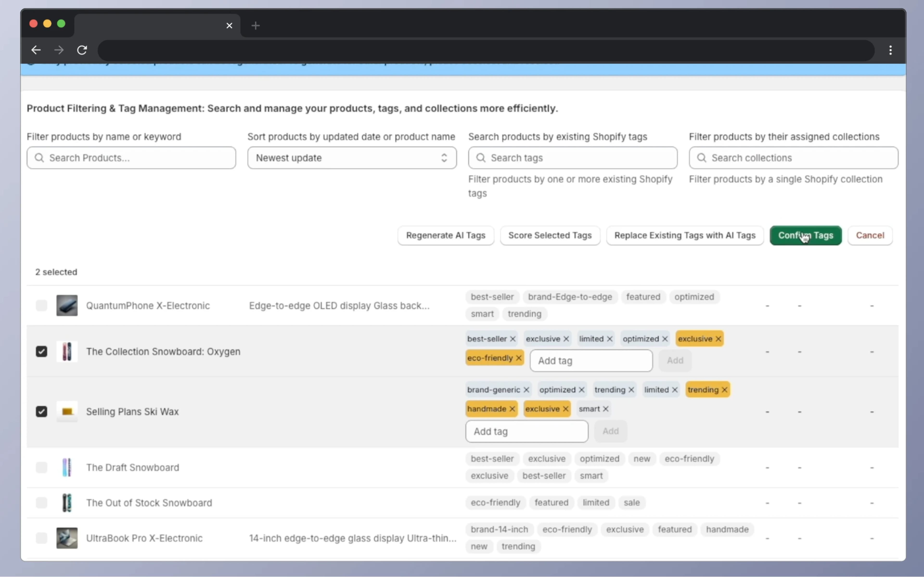This screenshot has width=924, height=577.
Task: Click the Confirm Tags button
Action: 805,235
